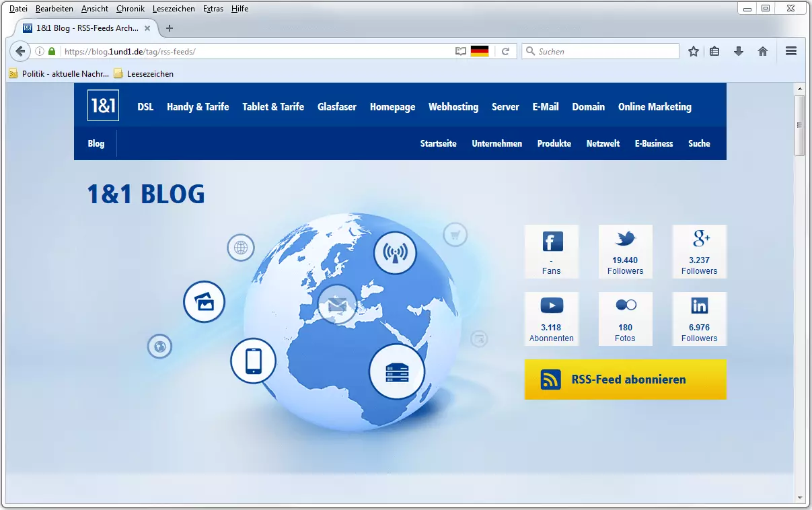
Task: Open downloads arrow icon
Action: 739,51
